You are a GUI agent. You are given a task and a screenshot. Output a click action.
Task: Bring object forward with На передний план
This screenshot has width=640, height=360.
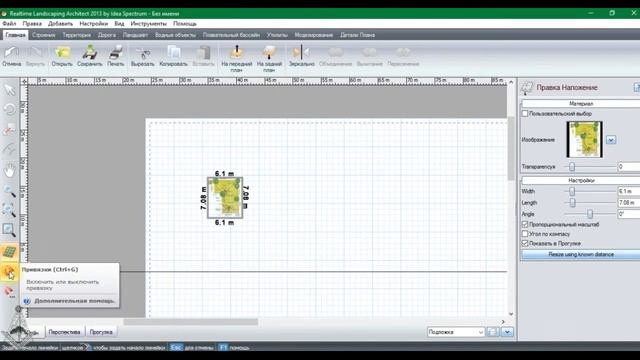(x=237, y=53)
